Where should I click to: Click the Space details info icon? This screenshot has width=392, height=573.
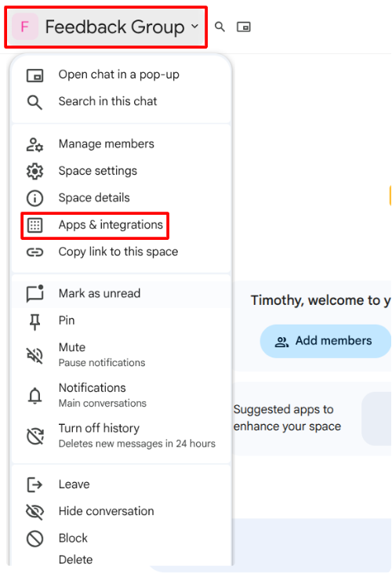click(34, 198)
